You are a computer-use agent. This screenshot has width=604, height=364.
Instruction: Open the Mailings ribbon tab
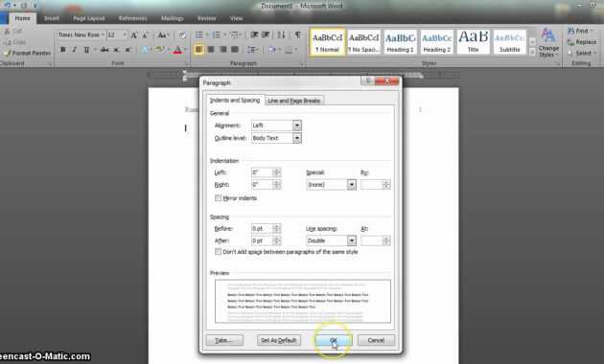pos(172,18)
